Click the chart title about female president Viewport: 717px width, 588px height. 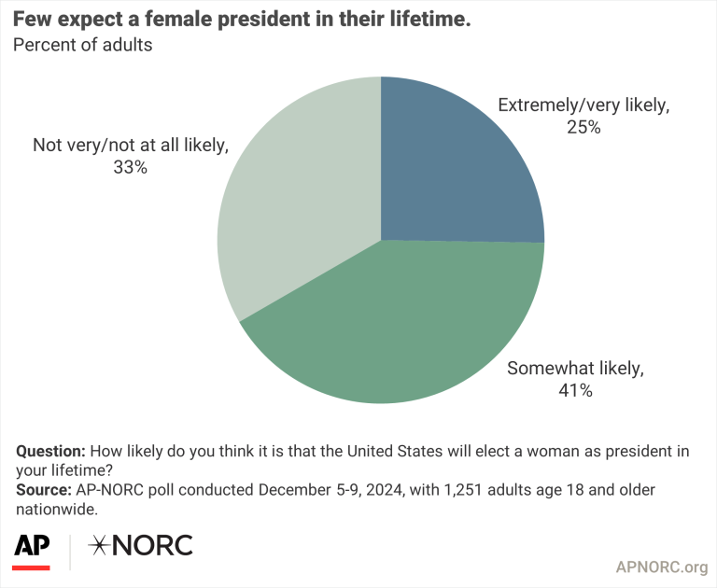(242, 20)
